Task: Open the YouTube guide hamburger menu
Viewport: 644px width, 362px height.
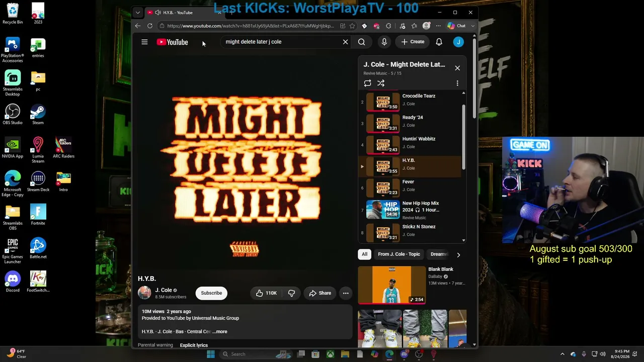Action: (144, 42)
